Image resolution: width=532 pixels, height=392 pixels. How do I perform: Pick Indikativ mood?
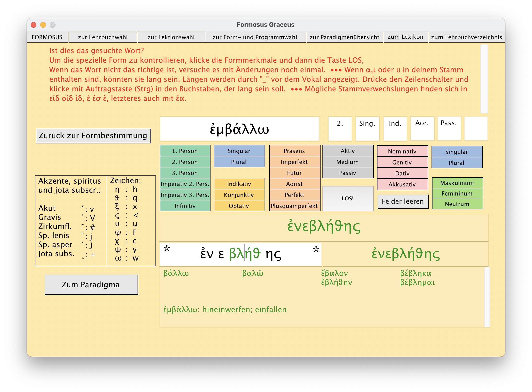tap(239, 184)
